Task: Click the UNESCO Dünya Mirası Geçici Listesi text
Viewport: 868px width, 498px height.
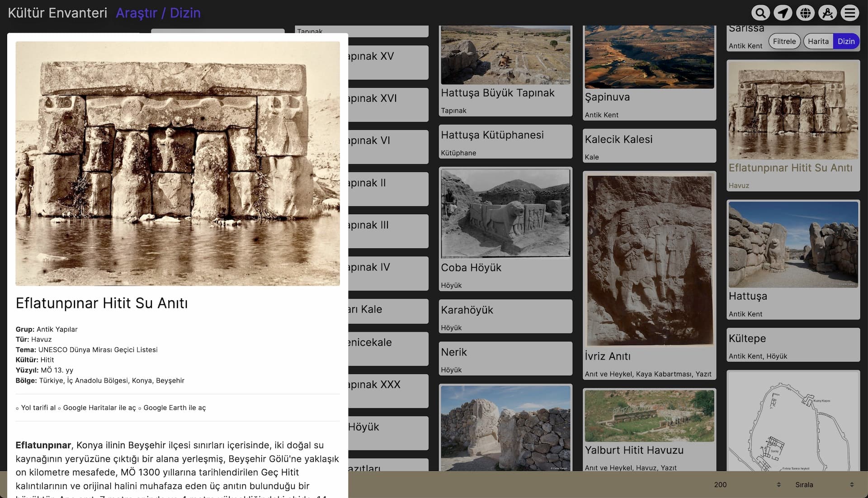Action: (98, 350)
